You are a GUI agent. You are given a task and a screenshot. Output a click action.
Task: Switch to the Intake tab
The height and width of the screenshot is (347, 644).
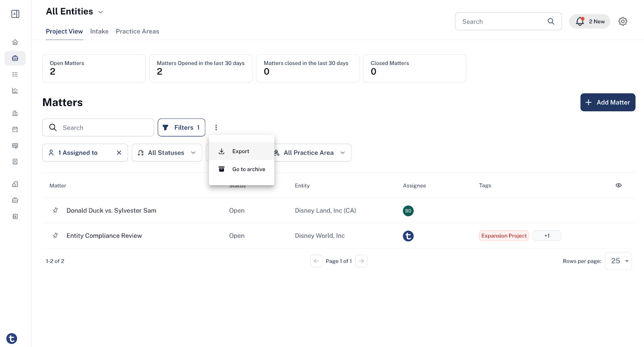99,31
